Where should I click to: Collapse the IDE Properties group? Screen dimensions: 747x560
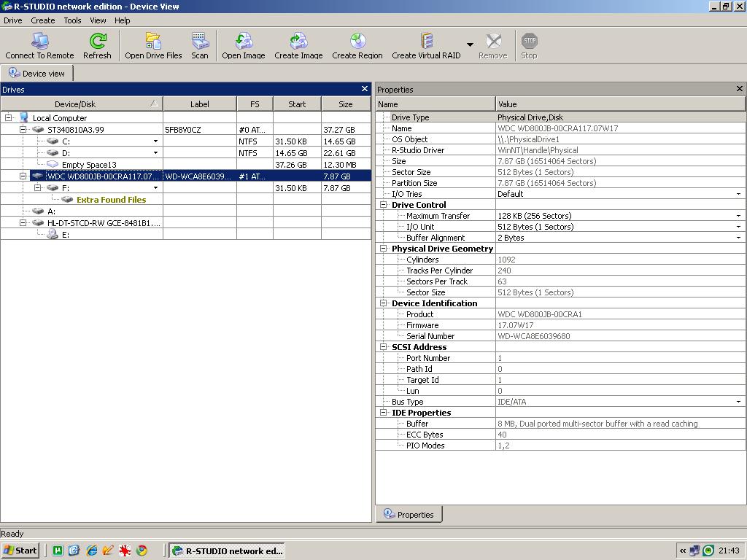(x=384, y=413)
